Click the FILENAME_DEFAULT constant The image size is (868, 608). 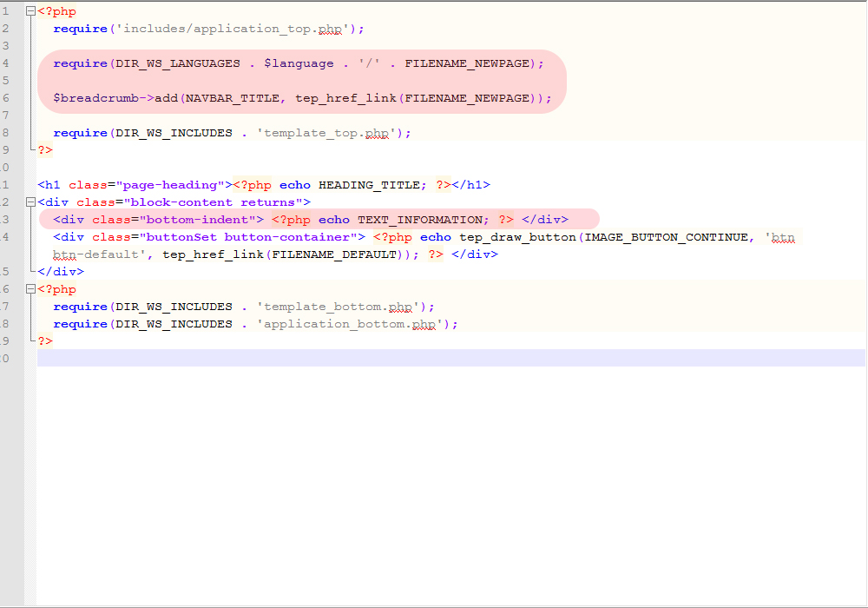coord(334,254)
